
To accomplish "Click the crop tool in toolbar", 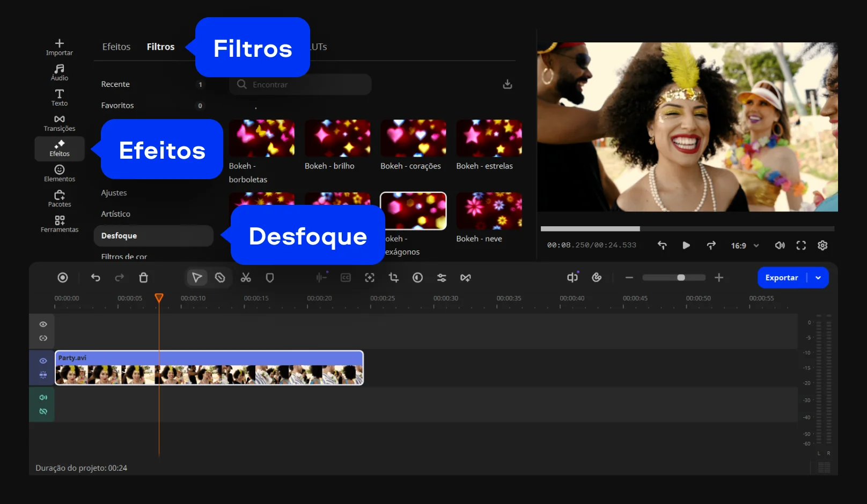I will (x=393, y=277).
